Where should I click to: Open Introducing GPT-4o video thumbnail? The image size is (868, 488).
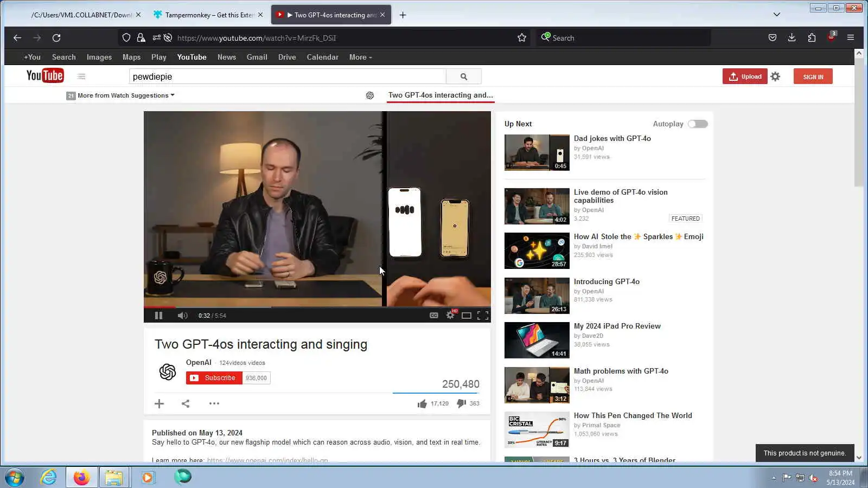pos(537,296)
